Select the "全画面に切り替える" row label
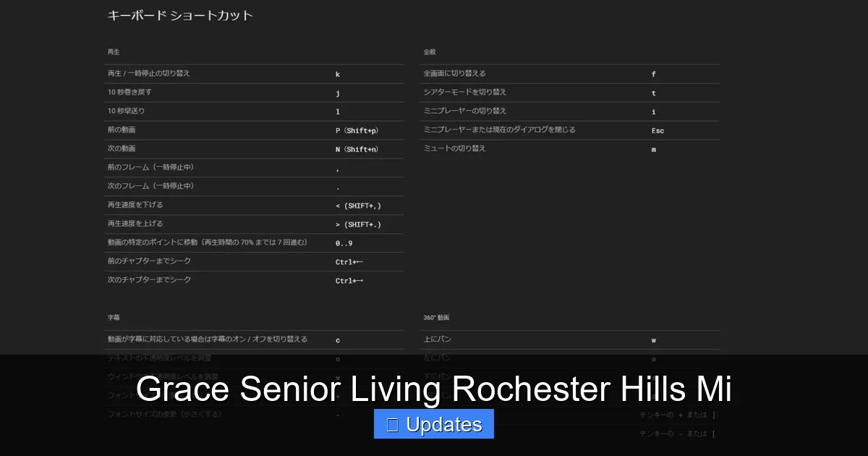 pyautogui.click(x=454, y=74)
